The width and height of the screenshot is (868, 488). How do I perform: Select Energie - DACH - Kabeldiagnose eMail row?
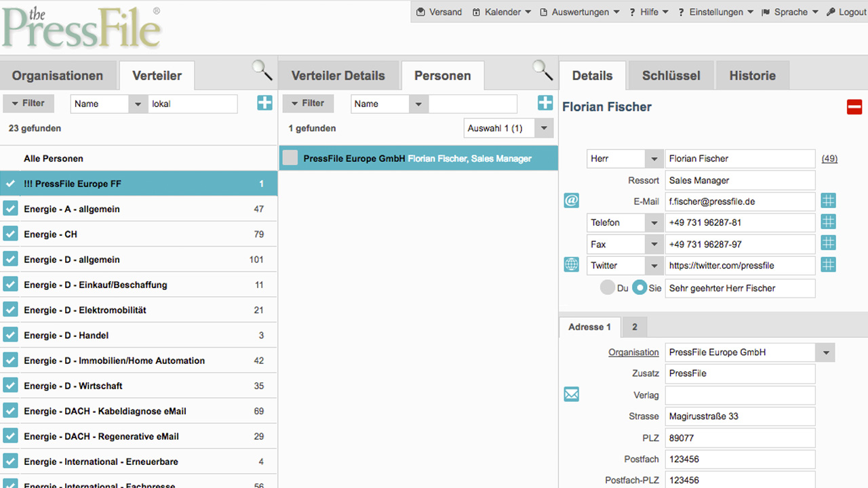click(138, 411)
